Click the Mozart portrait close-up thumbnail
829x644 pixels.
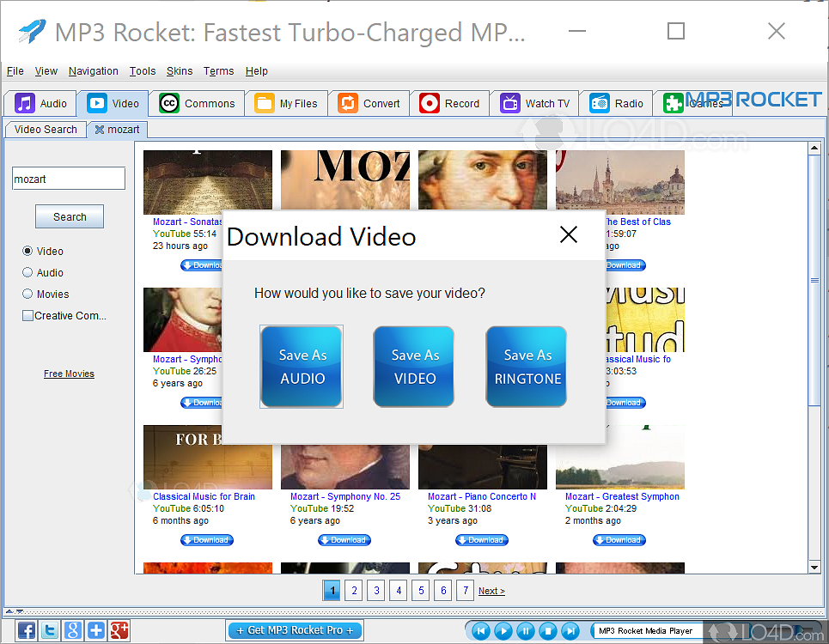483,180
